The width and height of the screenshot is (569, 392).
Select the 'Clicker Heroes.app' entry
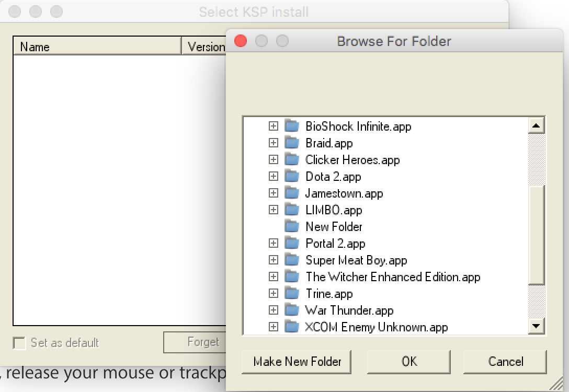[352, 159]
